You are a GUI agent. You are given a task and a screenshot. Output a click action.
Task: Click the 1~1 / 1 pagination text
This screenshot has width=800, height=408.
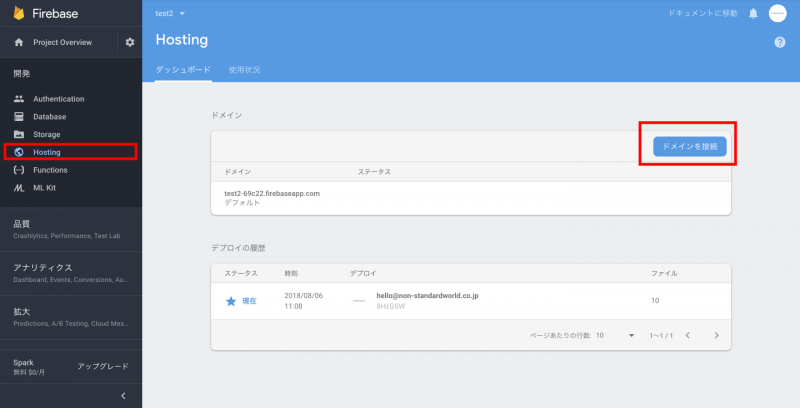tap(661, 335)
